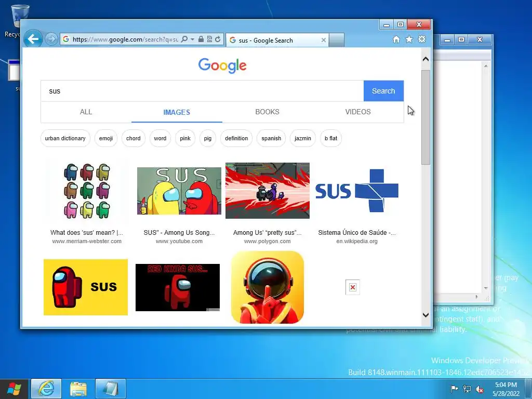Click the search box containing 'sus'
Image resolution: width=532 pixels, height=399 pixels.
pos(202,91)
